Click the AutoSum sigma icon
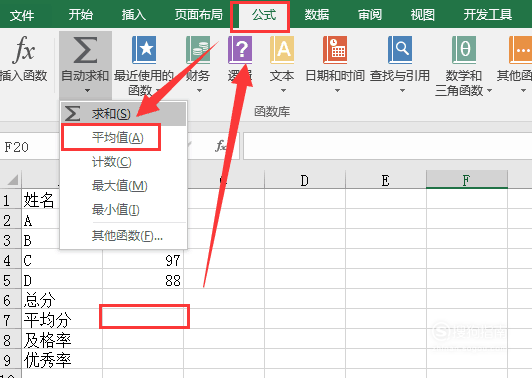This screenshot has width=532, height=378. coord(85,50)
